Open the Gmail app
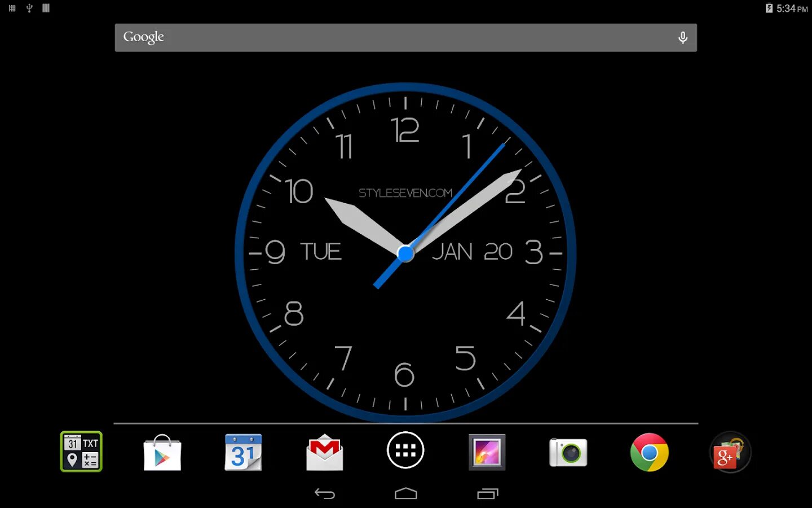This screenshot has width=812, height=508. pyautogui.click(x=325, y=452)
